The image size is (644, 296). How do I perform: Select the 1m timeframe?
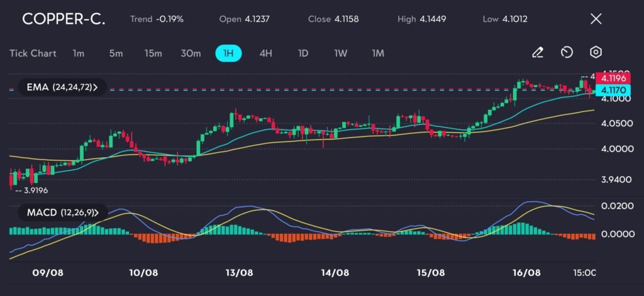[x=79, y=53]
